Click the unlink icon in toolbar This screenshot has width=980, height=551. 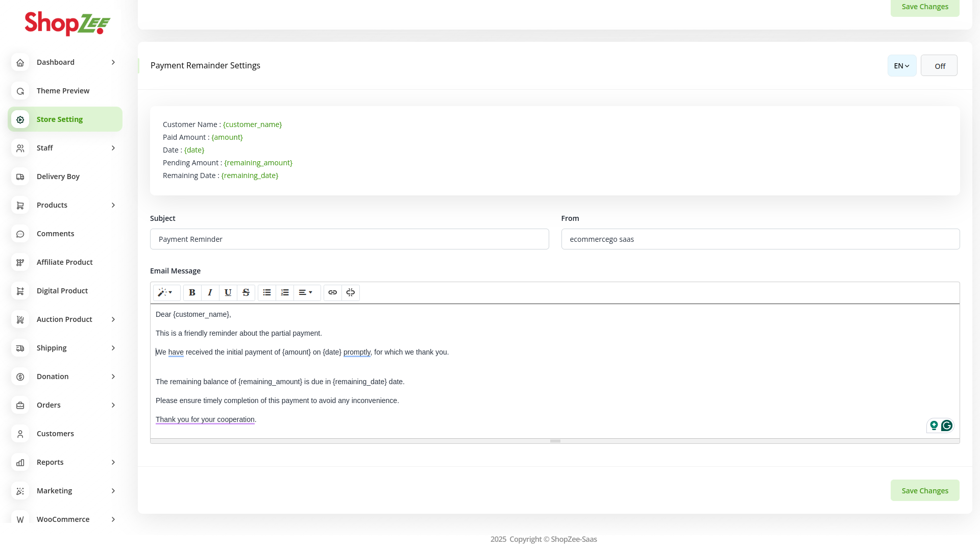(x=351, y=292)
